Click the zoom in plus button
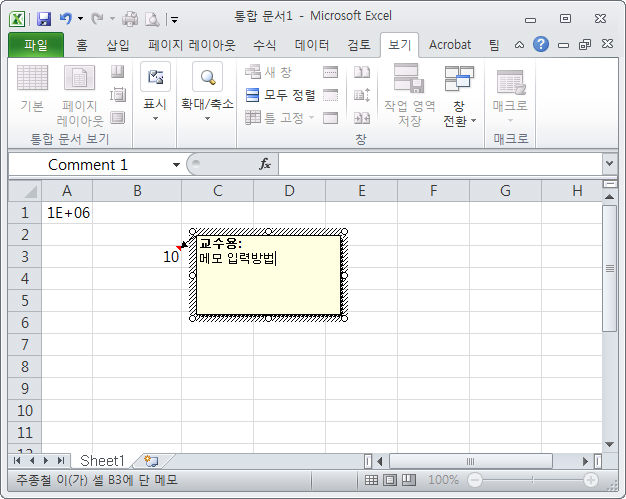Screen dimensions: 626x499 [590, 479]
